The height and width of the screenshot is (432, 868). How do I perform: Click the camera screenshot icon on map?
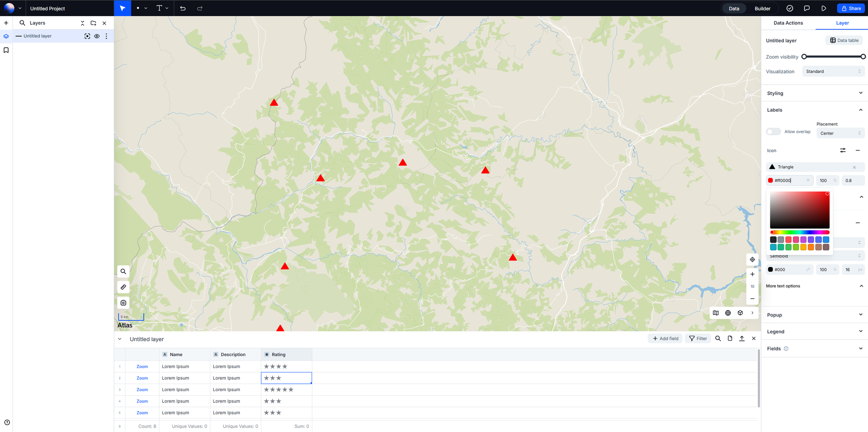pyautogui.click(x=123, y=303)
